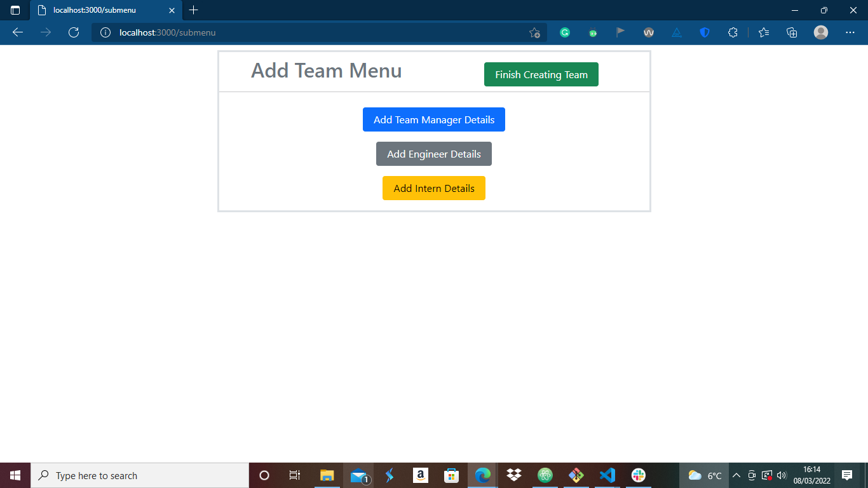
Task: Open the Grammarly extension
Action: (565, 32)
